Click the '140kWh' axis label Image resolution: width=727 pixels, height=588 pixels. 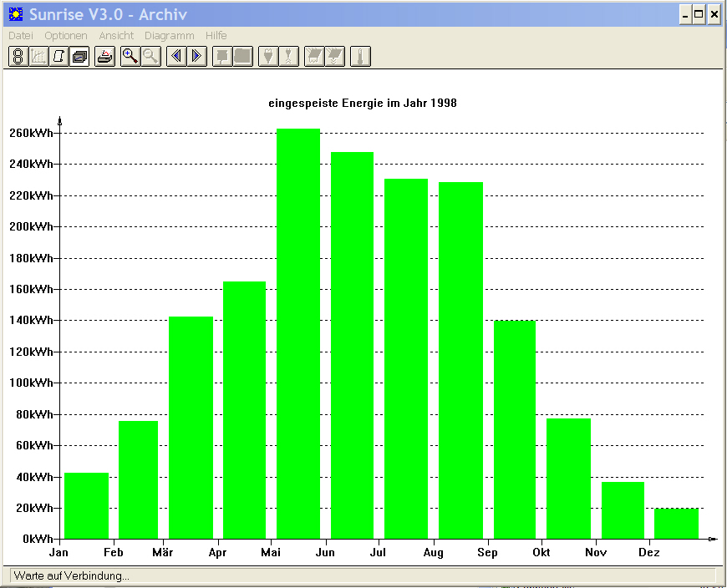31,320
